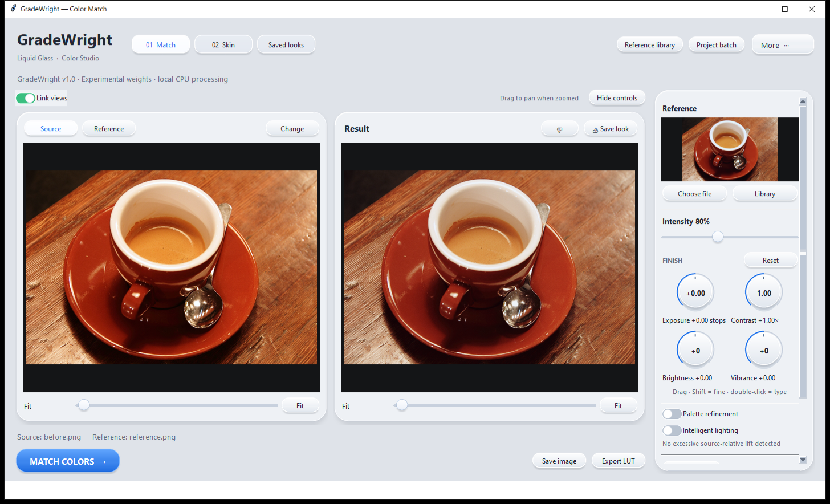Maximize the GradeWright window
830x504 pixels.
coord(785,9)
